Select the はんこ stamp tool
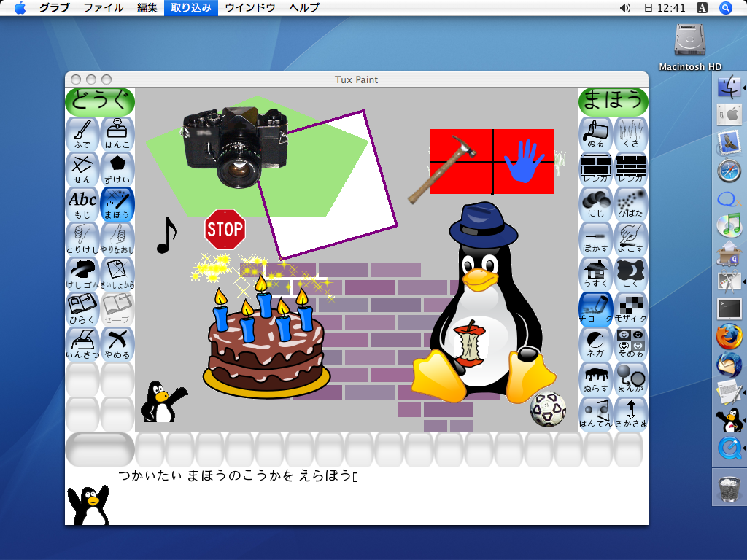 tap(117, 134)
